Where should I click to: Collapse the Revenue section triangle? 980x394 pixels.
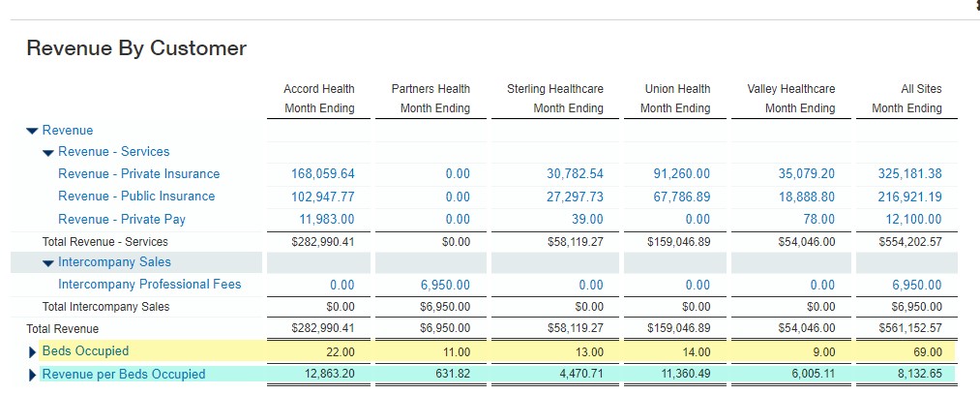click(x=32, y=131)
